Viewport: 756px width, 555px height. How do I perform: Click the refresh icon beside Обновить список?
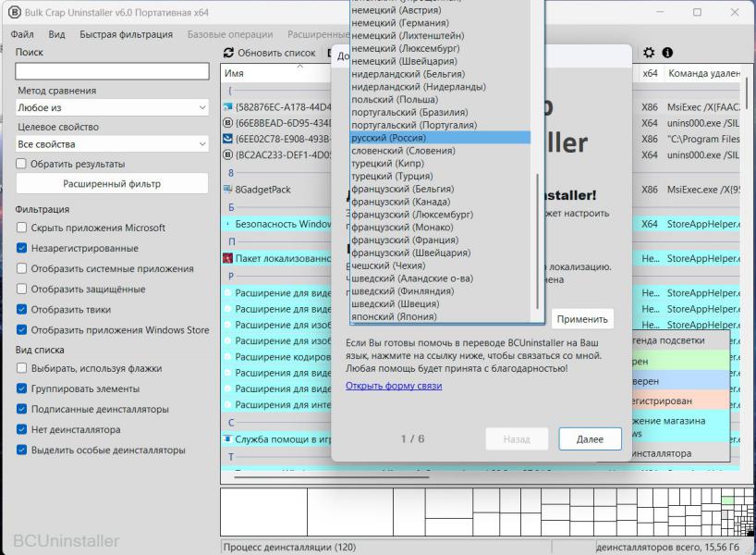(x=230, y=54)
